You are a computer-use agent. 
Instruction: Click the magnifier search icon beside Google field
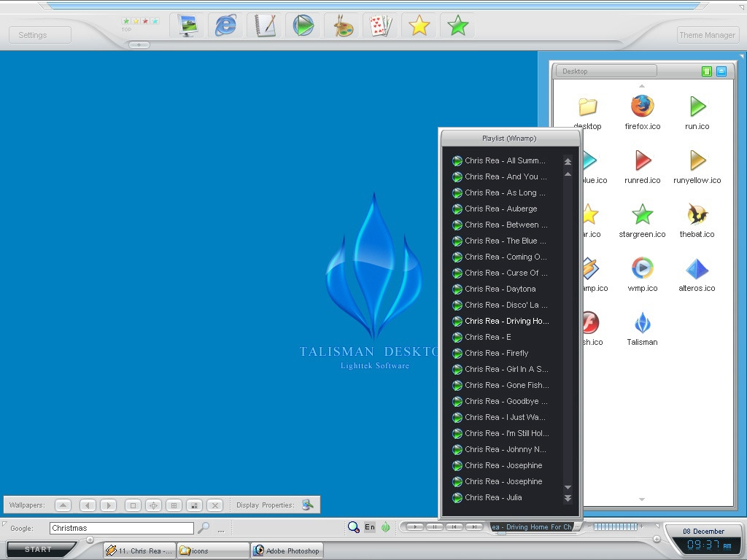(x=204, y=528)
